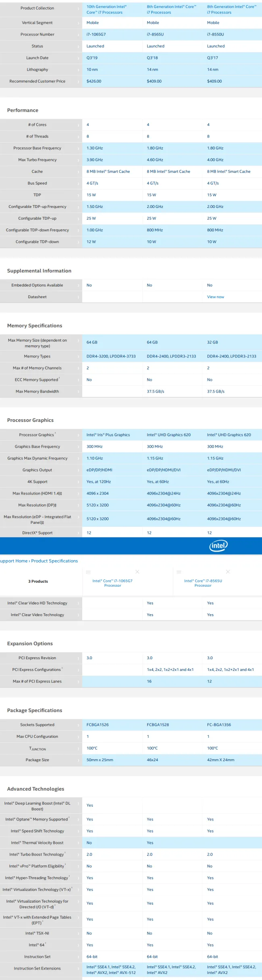
Task: Click the Intel Iris Plus Graphics value
Action: [108, 435]
